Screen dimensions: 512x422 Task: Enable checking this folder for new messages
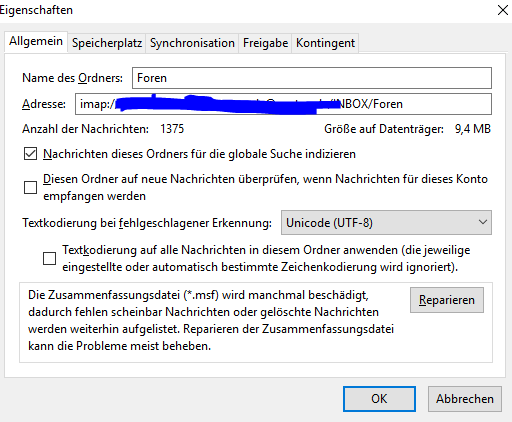(x=30, y=187)
